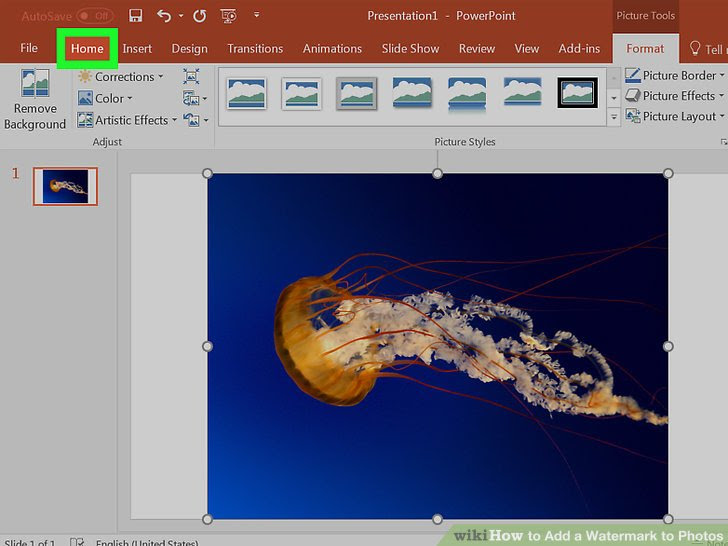The image size is (728, 546).
Task: Click the Compress Pictures icon
Action: pos(191,77)
